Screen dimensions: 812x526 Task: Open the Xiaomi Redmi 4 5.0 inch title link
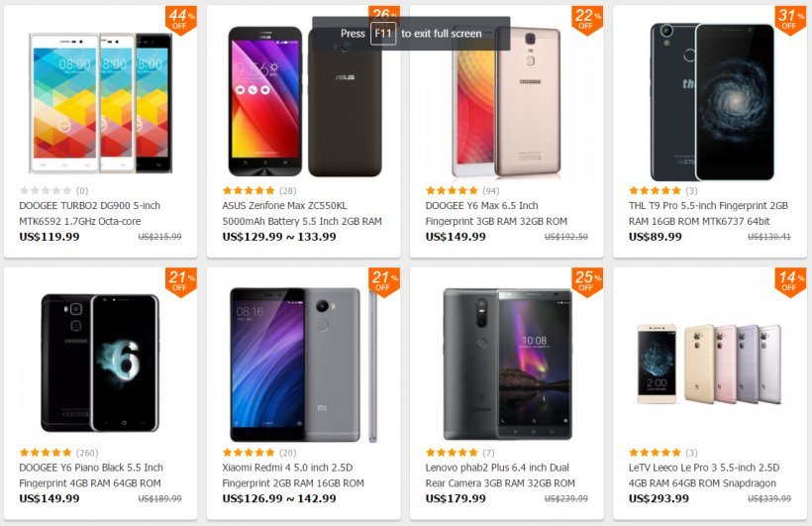coord(293,475)
